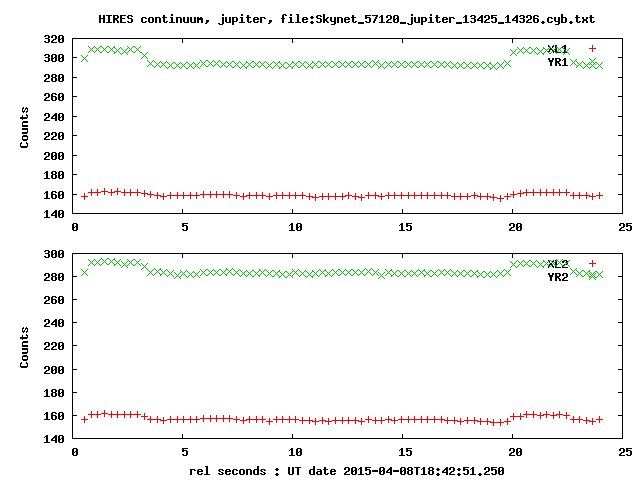Click the plot title starting with HIRES continuum
640x480 pixels.
click(347, 19)
